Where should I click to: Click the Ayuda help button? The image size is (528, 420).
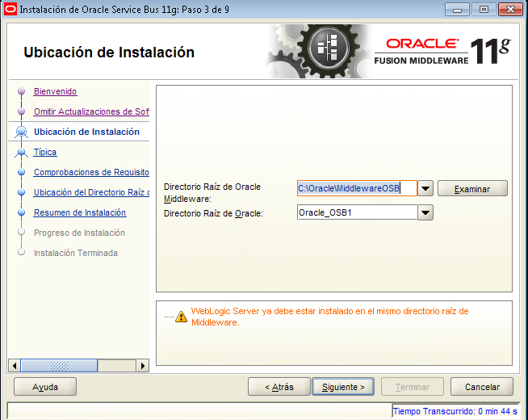click(x=45, y=387)
